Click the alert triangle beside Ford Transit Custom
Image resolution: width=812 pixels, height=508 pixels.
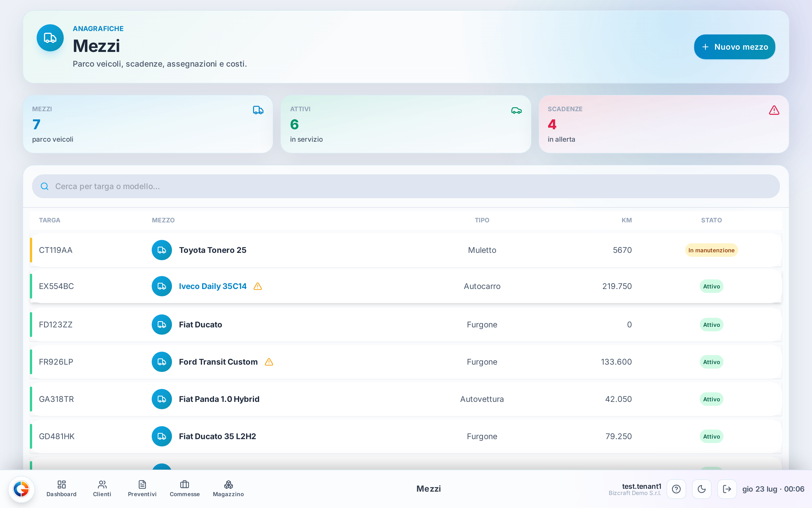(269, 362)
